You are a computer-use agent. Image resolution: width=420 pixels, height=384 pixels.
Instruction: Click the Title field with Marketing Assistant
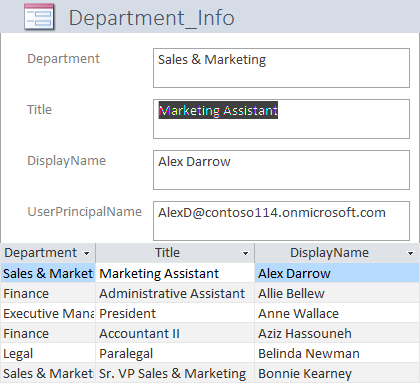(x=281, y=119)
